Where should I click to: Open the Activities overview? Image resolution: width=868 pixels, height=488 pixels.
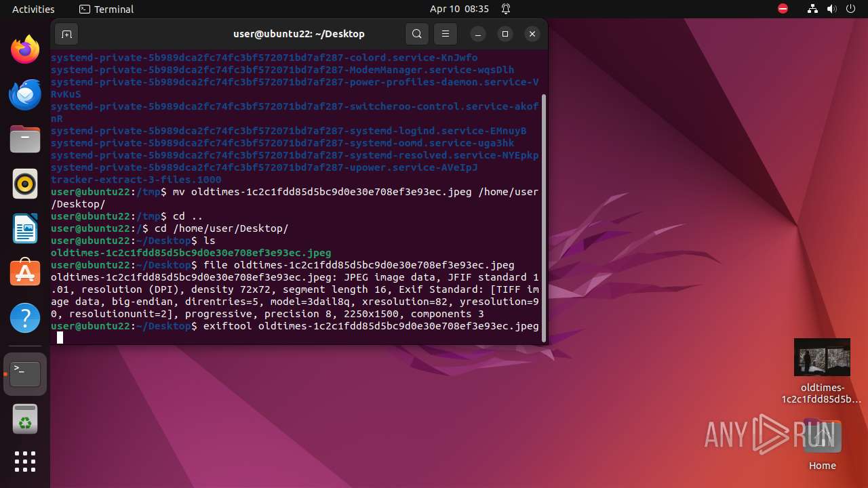(33, 9)
